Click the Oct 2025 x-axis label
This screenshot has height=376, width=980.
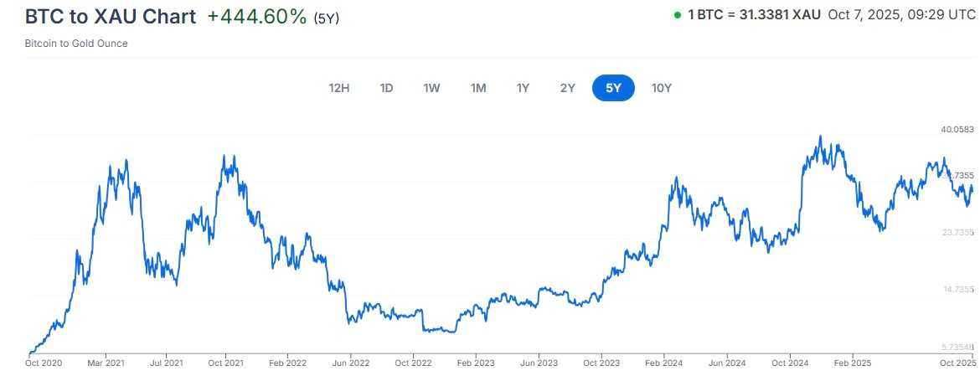click(959, 363)
